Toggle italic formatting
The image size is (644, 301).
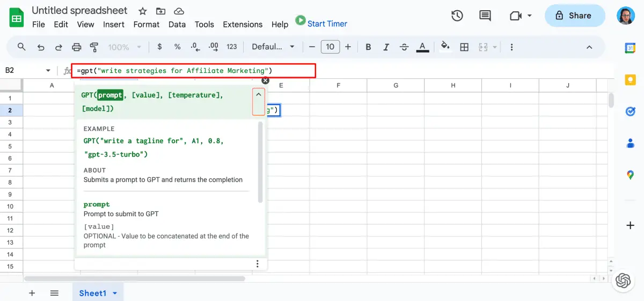point(386,47)
